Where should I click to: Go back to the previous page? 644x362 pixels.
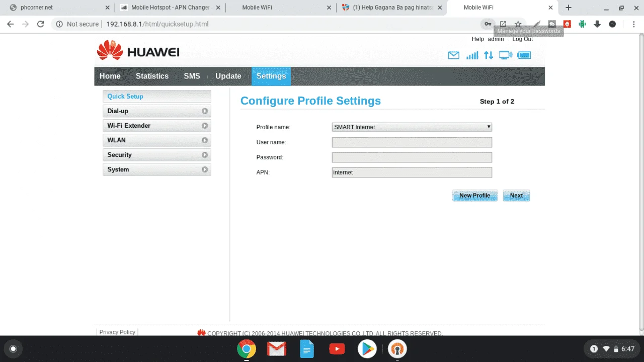10,24
